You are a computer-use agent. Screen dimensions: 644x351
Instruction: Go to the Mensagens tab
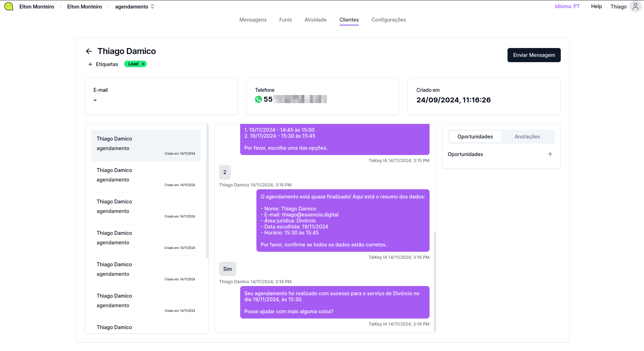tap(253, 20)
